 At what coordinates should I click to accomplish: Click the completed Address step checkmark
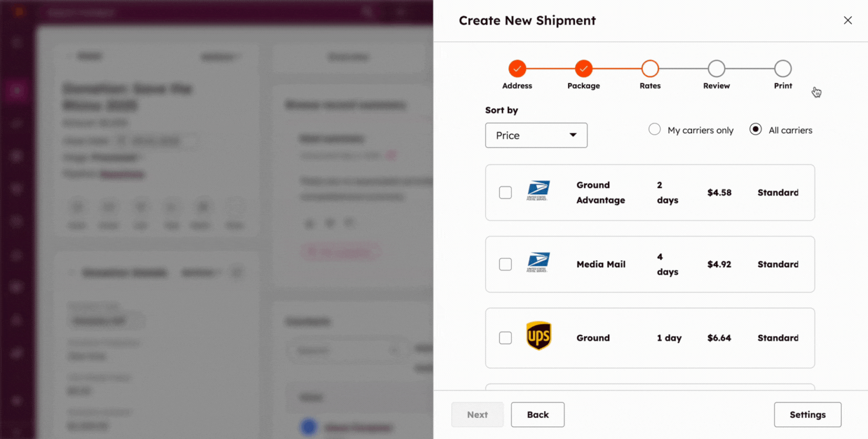tap(517, 69)
